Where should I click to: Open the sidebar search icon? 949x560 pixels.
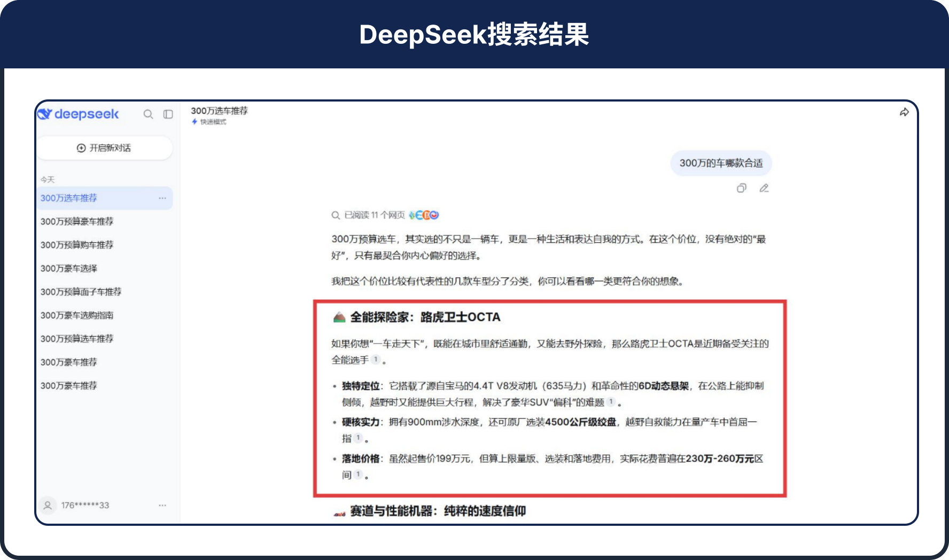click(x=148, y=114)
